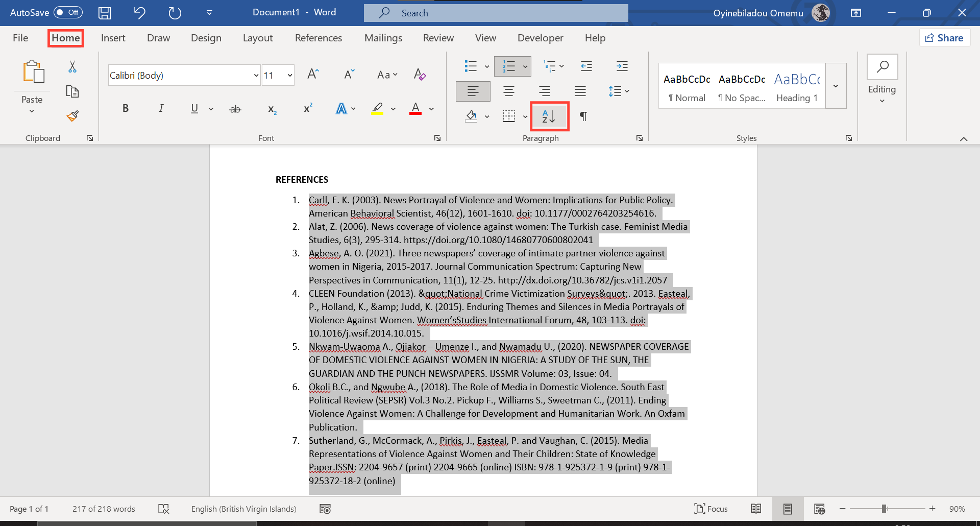980x526 pixels.
Task: Expand the underline style options
Action: point(210,108)
